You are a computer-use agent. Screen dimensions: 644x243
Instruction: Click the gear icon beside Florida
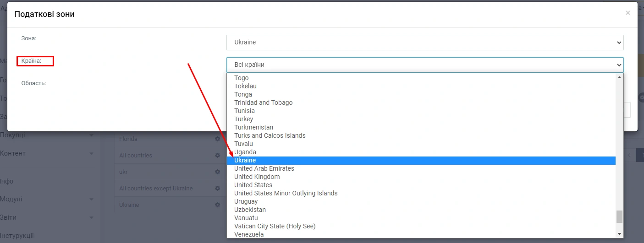[x=218, y=139]
